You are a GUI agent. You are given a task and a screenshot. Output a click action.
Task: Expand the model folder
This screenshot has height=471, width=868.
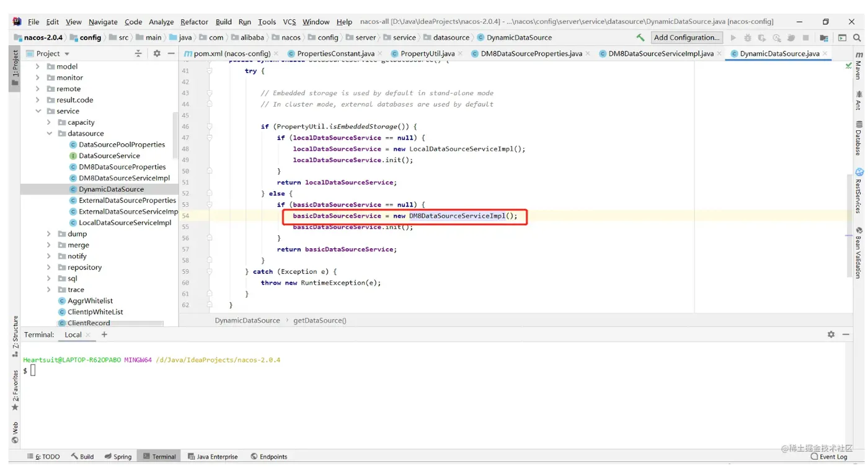[38, 66]
